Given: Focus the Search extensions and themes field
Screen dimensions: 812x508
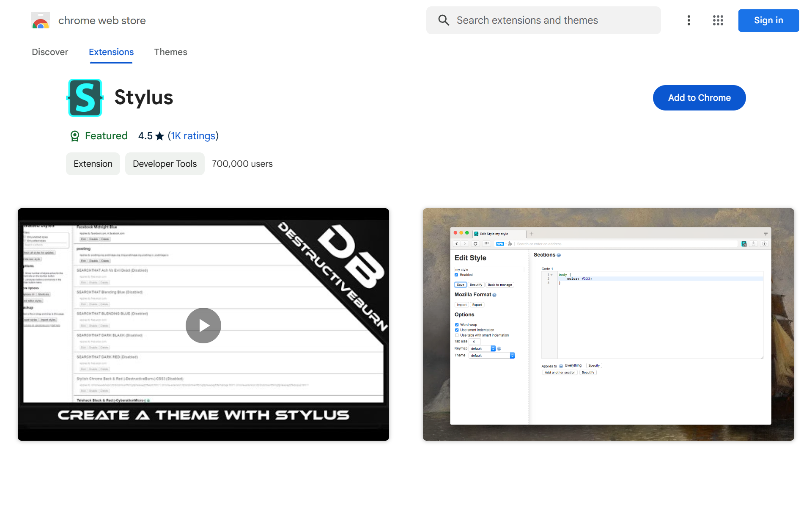Looking at the screenshot, I should (543, 20).
